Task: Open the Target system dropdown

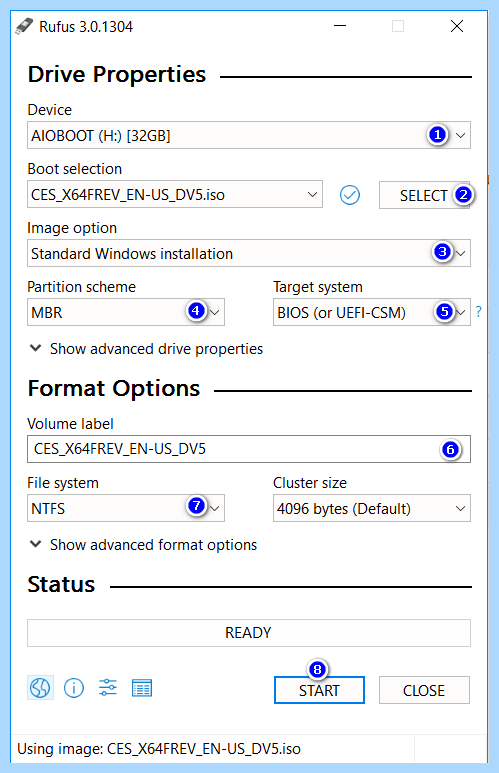Action: click(372, 312)
